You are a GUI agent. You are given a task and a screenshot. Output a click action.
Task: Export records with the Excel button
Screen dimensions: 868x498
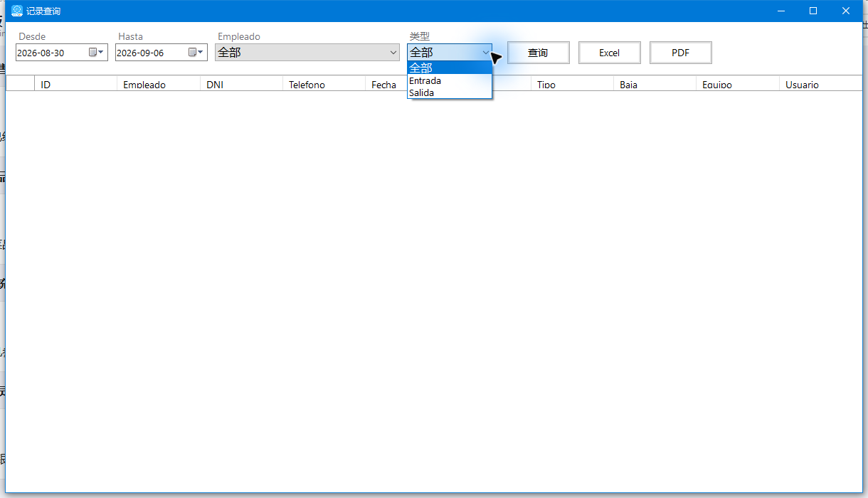click(609, 53)
